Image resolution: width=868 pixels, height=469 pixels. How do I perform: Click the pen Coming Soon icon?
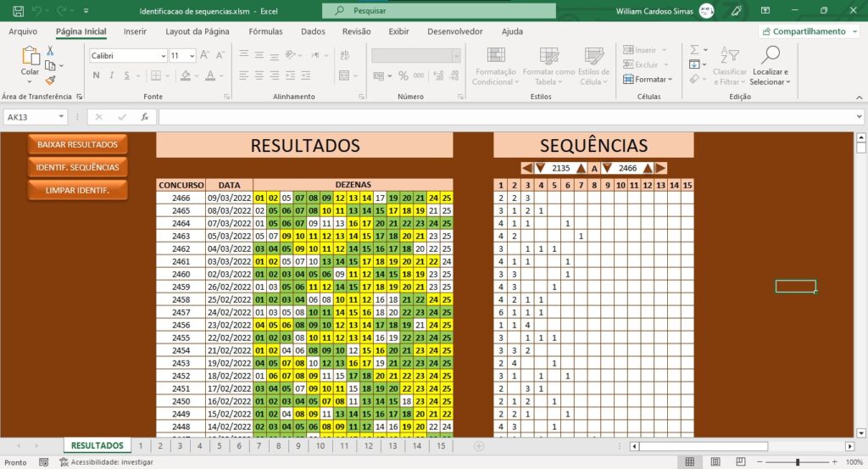coord(737,10)
